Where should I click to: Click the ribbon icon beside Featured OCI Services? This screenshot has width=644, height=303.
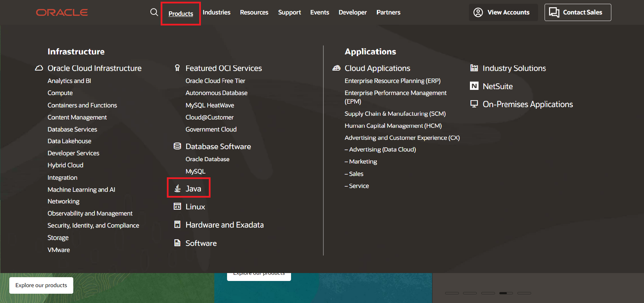pyautogui.click(x=177, y=68)
